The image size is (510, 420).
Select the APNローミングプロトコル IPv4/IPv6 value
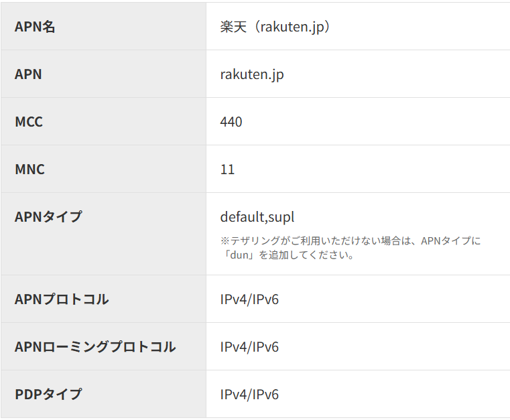click(249, 347)
